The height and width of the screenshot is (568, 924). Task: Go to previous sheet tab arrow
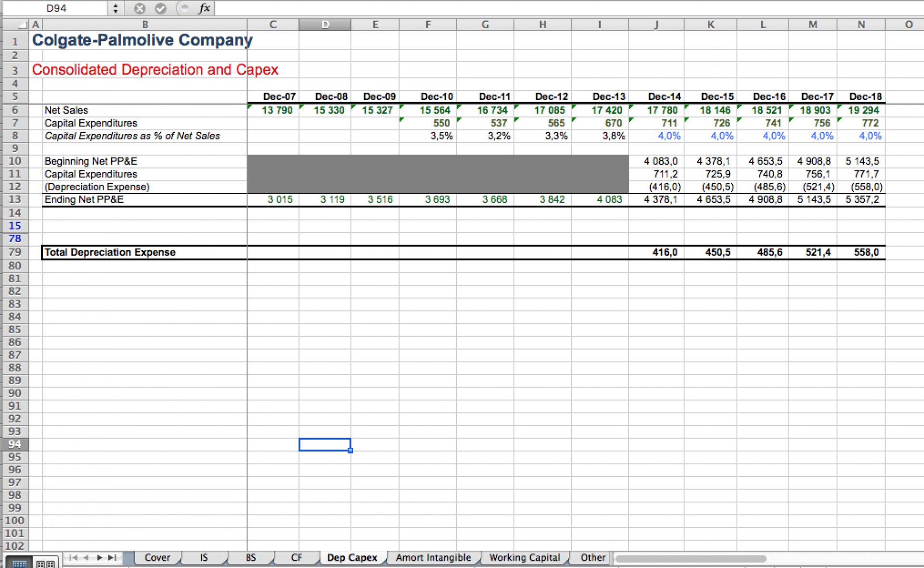point(86,557)
